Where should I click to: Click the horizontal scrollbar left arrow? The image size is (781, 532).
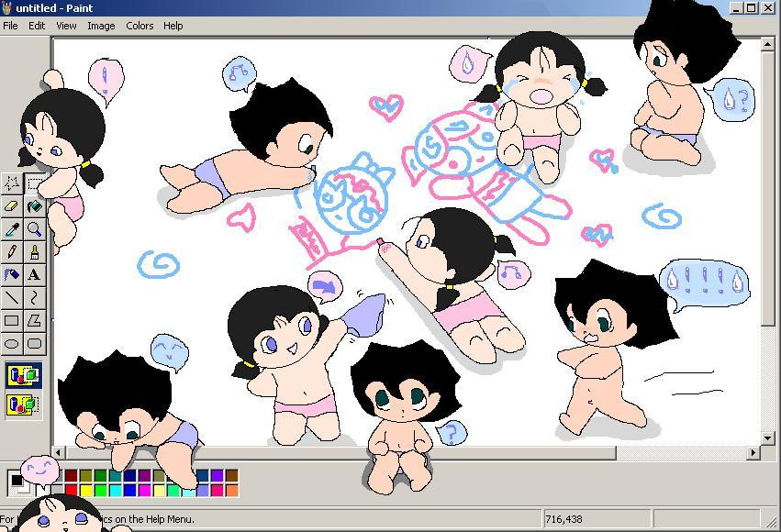click(x=59, y=452)
